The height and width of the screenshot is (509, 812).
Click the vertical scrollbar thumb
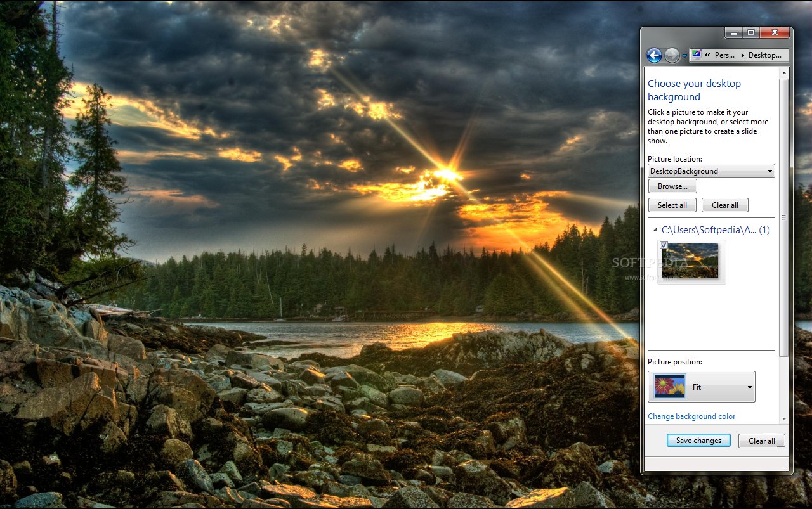(784, 217)
